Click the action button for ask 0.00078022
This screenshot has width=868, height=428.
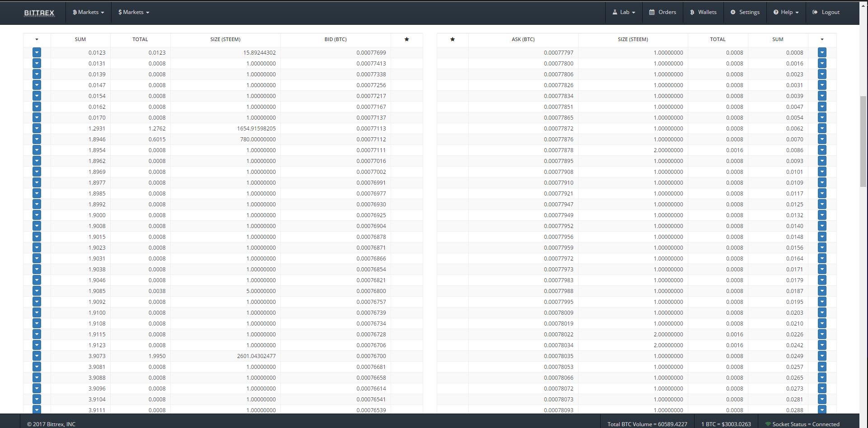(822, 334)
